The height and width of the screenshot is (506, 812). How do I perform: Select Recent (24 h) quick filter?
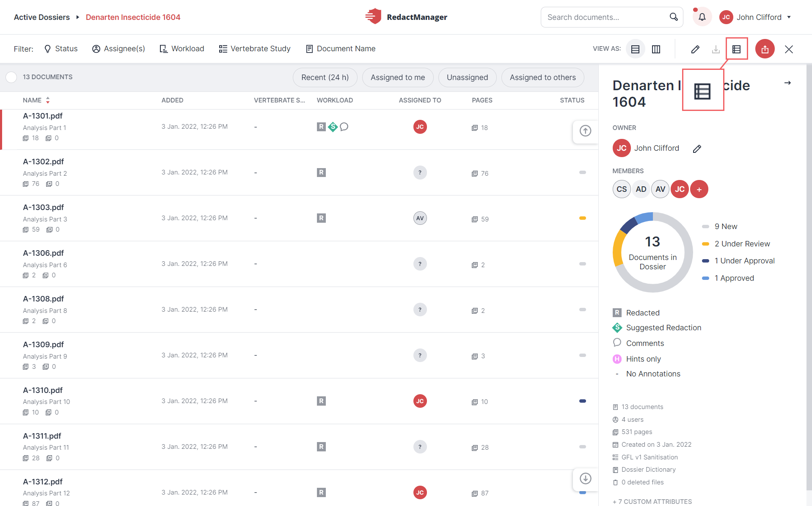[x=325, y=77]
